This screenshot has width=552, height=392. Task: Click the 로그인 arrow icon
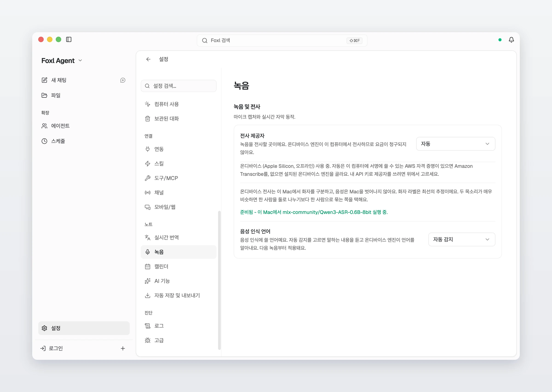pyautogui.click(x=43, y=348)
